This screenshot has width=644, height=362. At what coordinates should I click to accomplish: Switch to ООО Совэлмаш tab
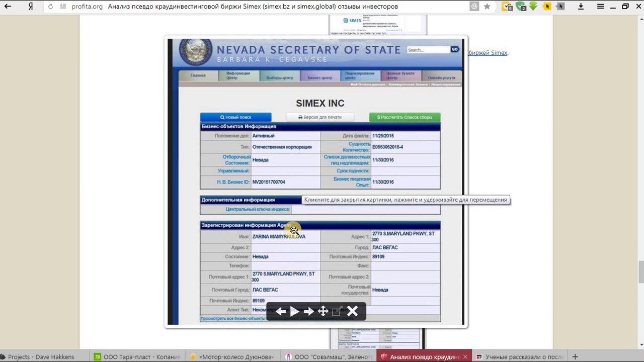pyautogui.click(x=328, y=356)
